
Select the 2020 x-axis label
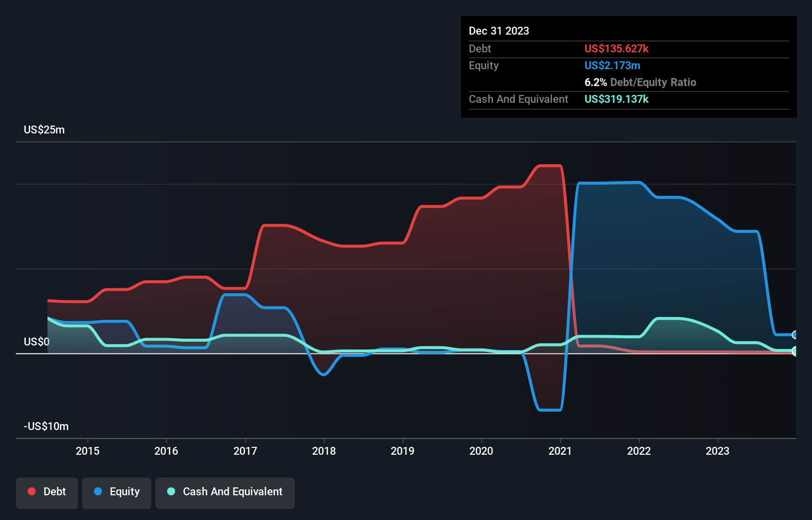[481, 451]
